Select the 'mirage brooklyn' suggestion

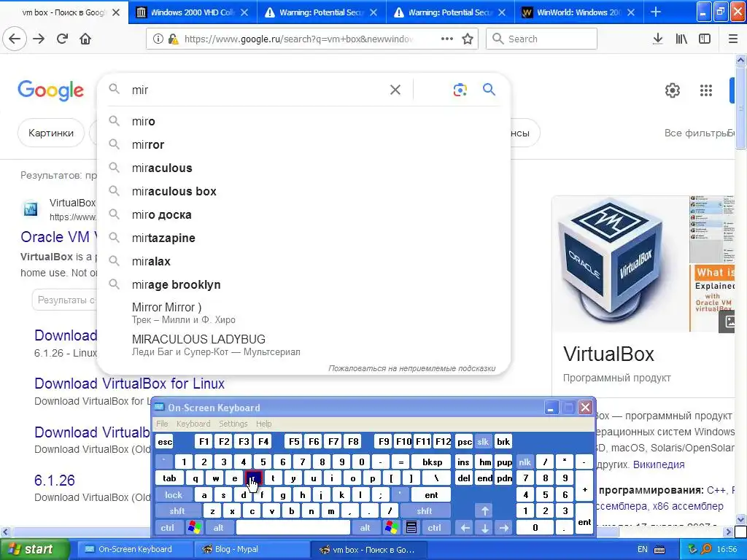[x=303, y=284]
